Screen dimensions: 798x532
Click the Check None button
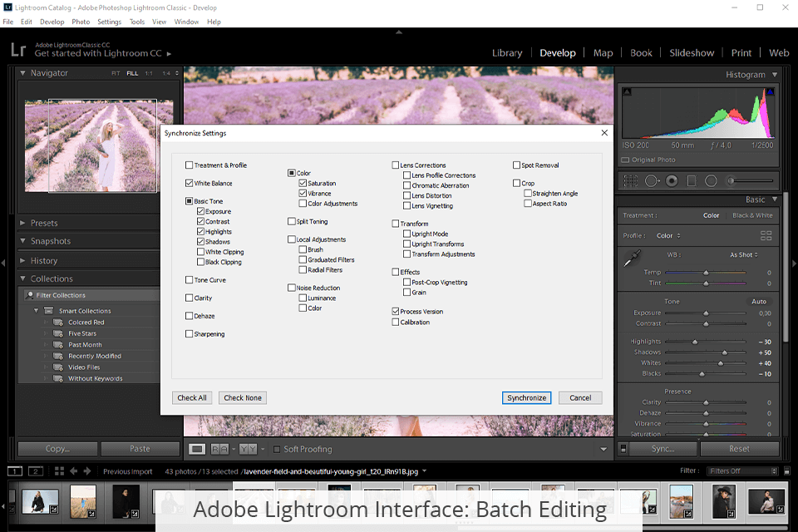point(243,397)
